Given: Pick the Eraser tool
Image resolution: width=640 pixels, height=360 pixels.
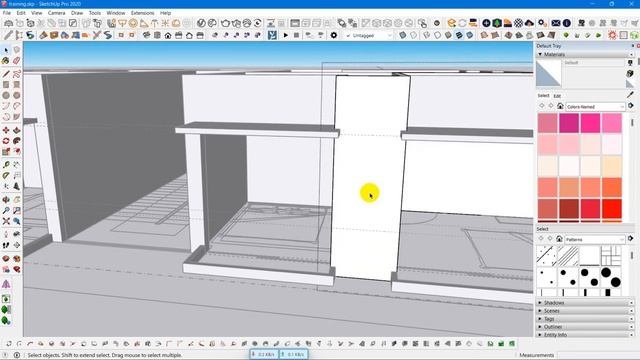Looking at the screenshot, I should click(16, 60).
